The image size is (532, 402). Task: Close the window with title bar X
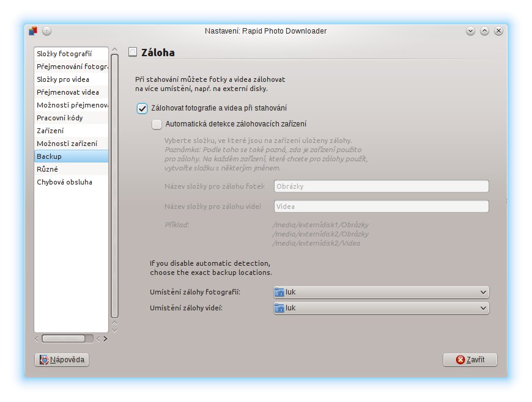point(498,31)
